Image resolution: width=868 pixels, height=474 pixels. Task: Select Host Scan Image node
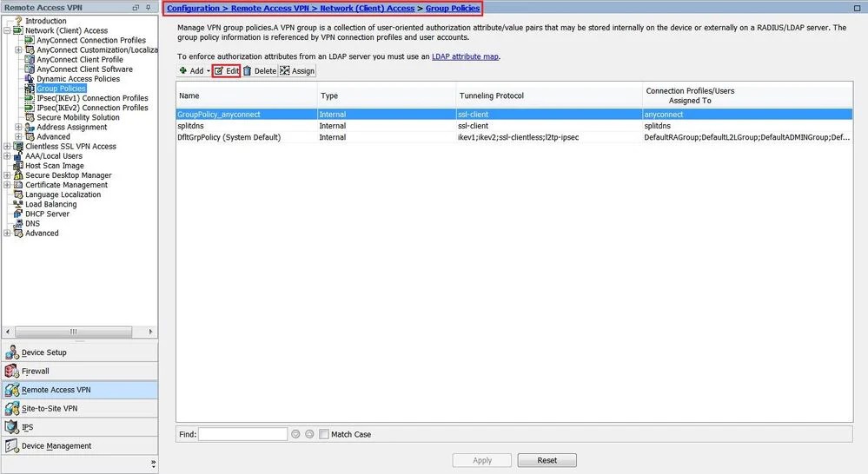coord(54,165)
